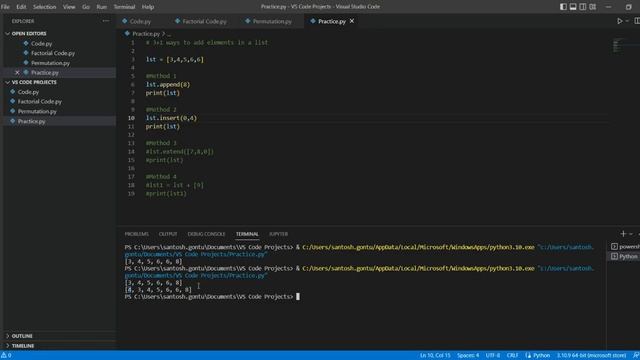Close Practice.py from Open Editors list
640x360 pixels.
[17, 72]
